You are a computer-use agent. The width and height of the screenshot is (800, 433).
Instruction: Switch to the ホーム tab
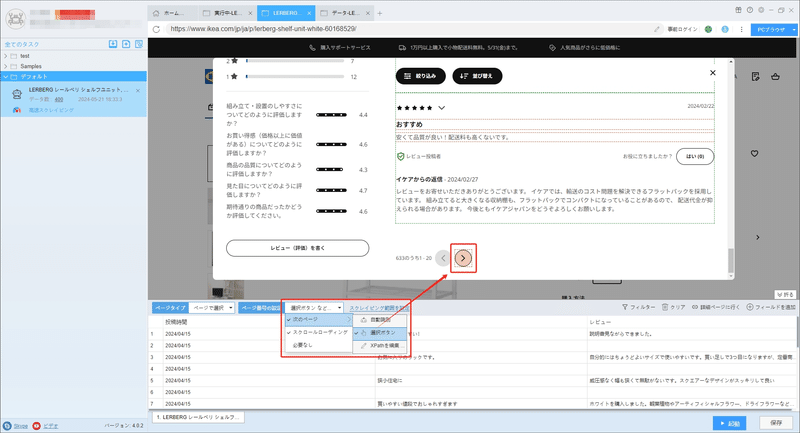[x=172, y=13]
